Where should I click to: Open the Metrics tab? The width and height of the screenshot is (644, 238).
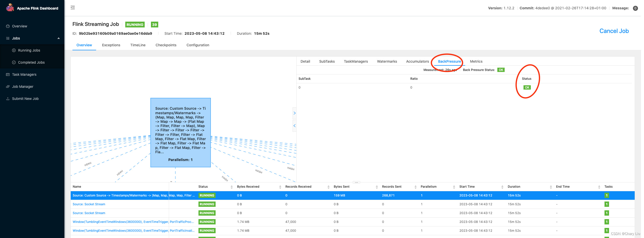coord(476,61)
